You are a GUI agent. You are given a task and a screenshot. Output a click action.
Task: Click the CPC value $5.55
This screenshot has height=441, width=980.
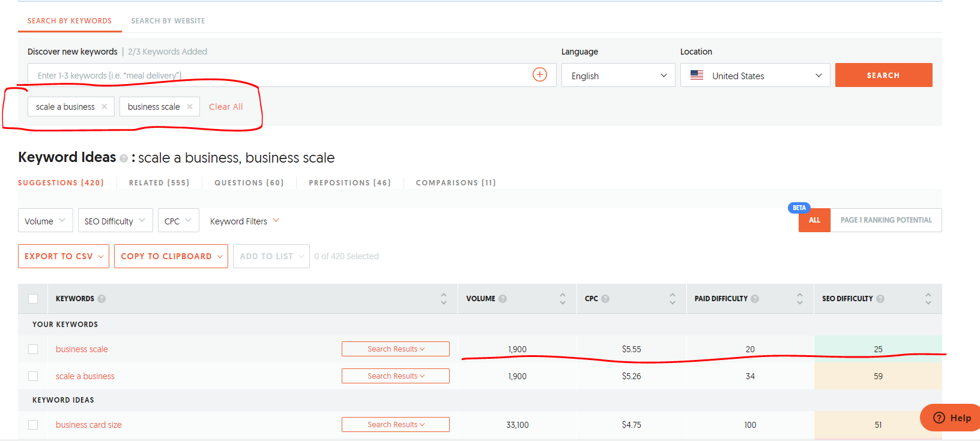632,349
